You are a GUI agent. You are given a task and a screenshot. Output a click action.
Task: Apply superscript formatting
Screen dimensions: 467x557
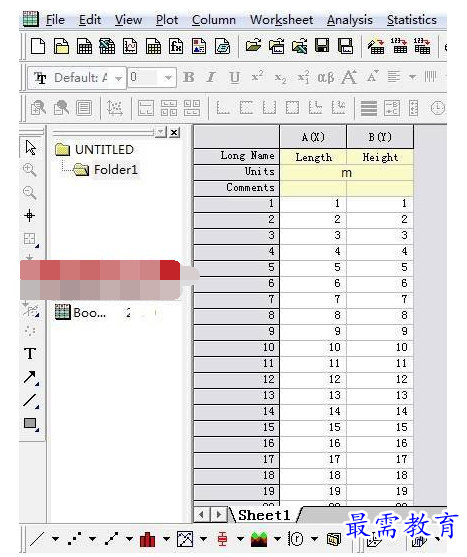[257, 76]
